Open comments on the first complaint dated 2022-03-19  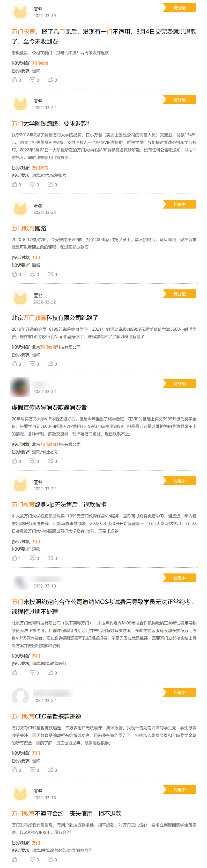coord(34,80)
